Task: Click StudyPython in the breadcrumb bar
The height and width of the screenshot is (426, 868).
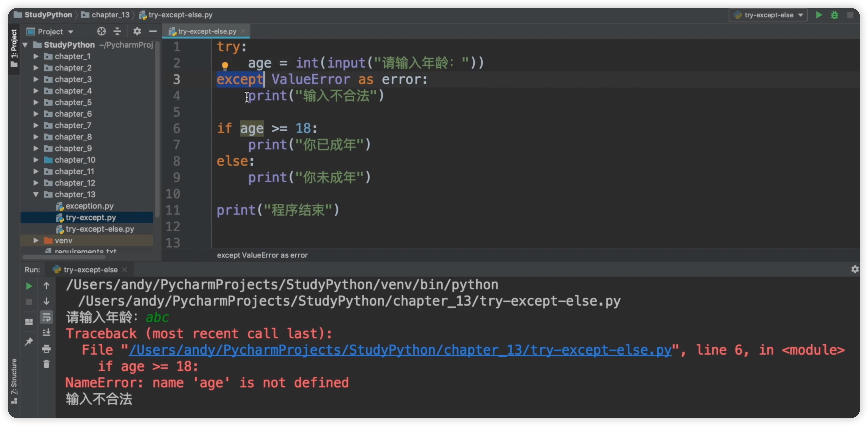Action: [x=43, y=15]
